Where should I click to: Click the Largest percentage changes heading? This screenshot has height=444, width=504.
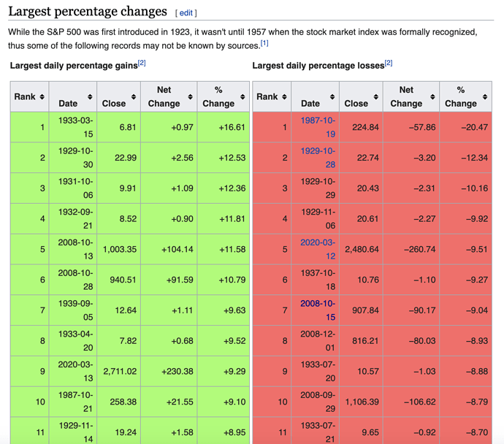tap(88, 12)
